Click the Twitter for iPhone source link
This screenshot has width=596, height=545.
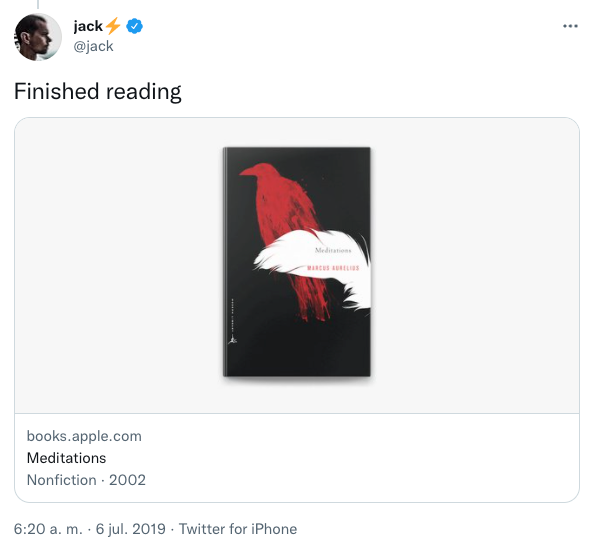(x=238, y=529)
